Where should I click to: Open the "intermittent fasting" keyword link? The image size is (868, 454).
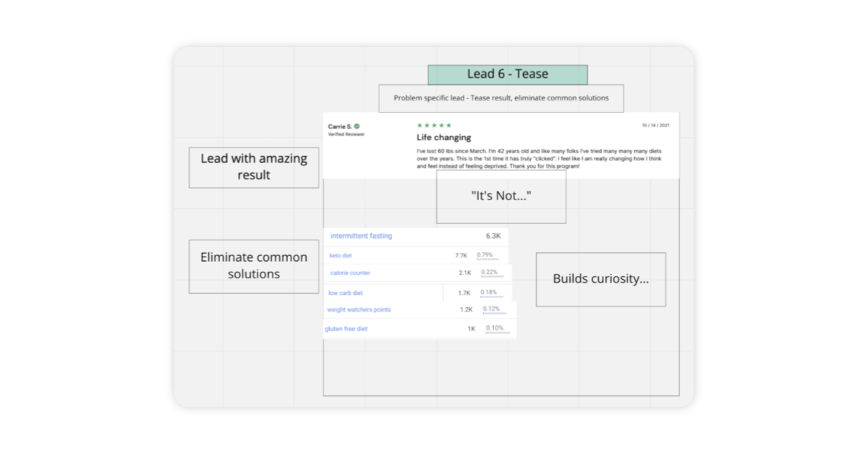[361, 236]
